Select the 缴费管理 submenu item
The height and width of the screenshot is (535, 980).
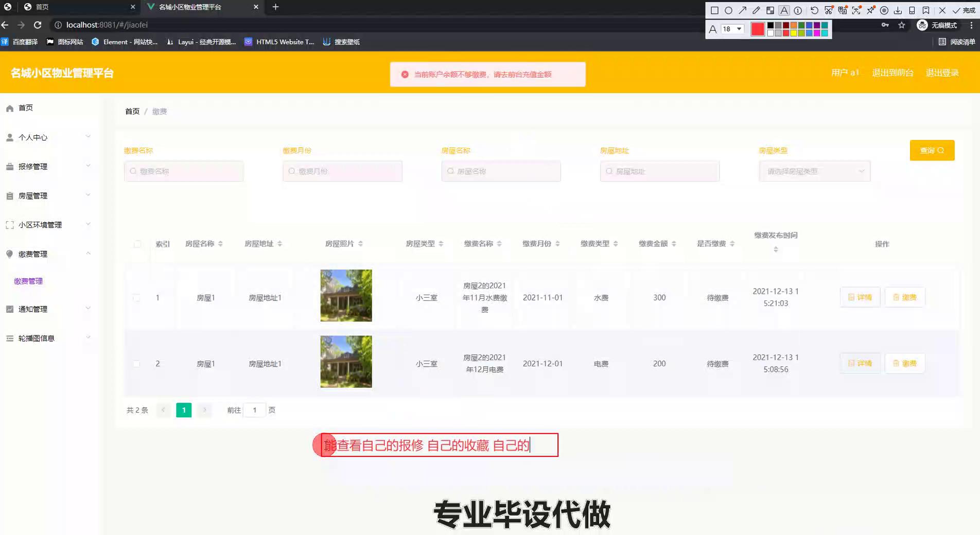pos(28,281)
